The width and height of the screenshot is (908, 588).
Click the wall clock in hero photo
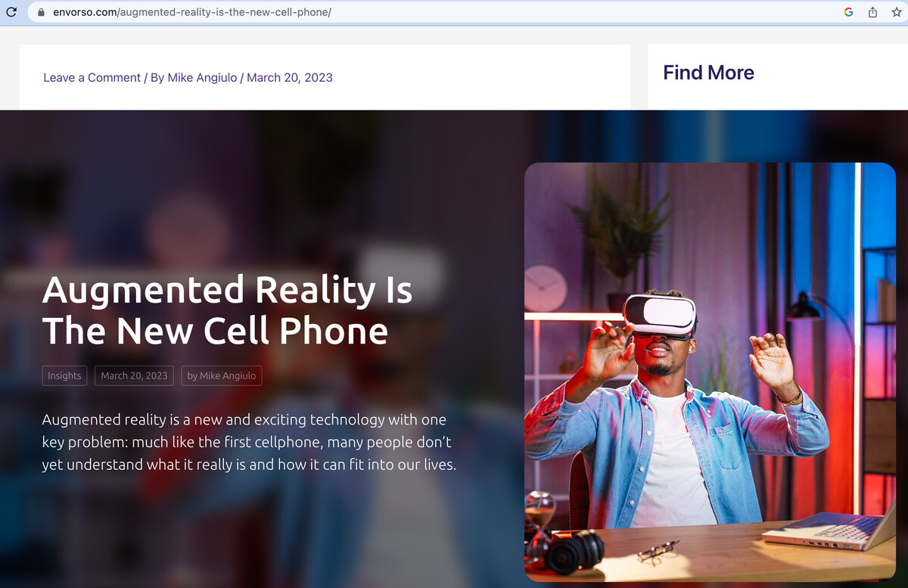(x=545, y=287)
